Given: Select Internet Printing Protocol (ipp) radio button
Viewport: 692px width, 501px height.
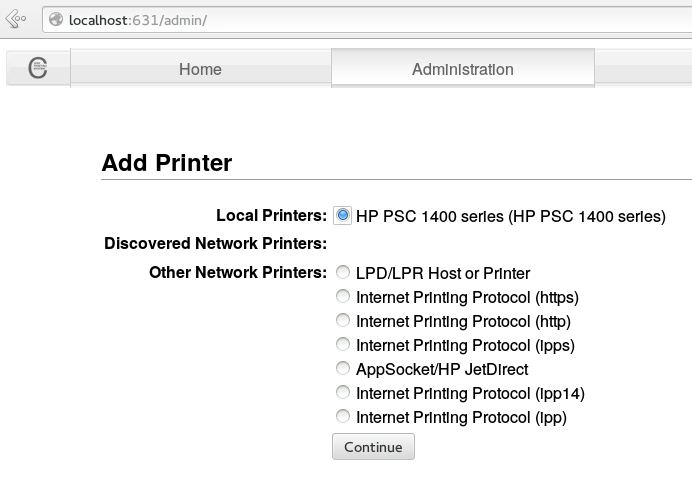Looking at the screenshot, I should [344, 416].
